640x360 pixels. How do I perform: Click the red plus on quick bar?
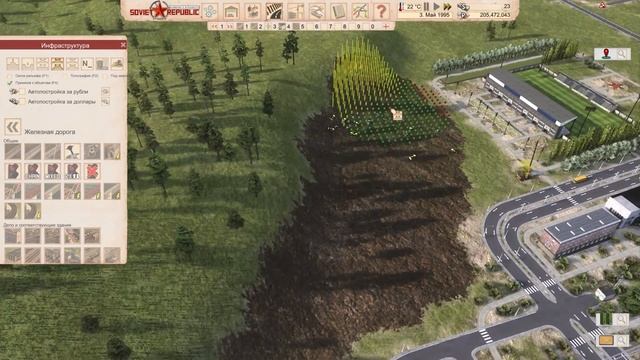[386, 27]
